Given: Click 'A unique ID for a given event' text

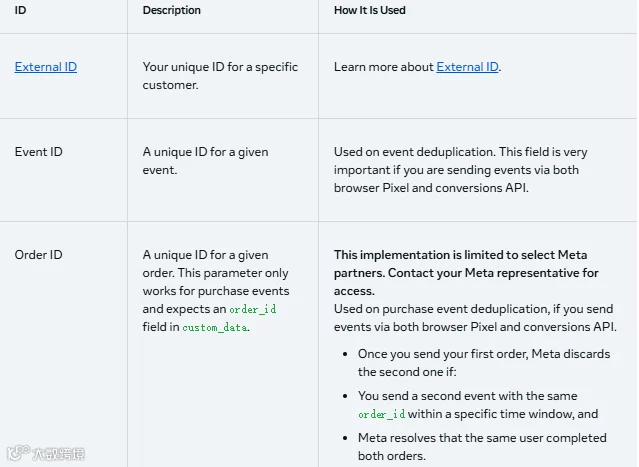Looking at the screenshot, I should click(205, 161).
